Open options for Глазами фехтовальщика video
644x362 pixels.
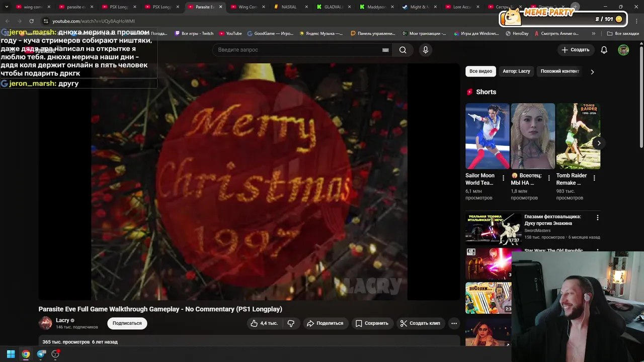(x=597, y=218)
